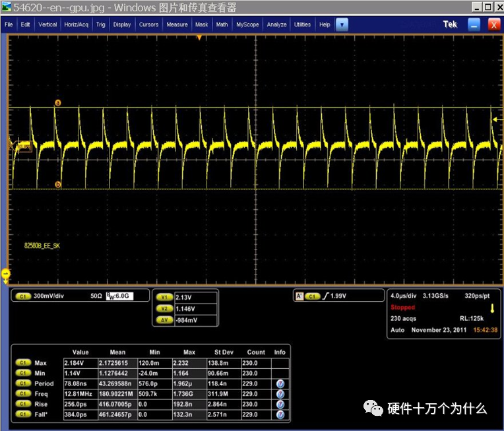Click the ΔV cursor readout button
The image size is (504, 431).
[164, 321]
